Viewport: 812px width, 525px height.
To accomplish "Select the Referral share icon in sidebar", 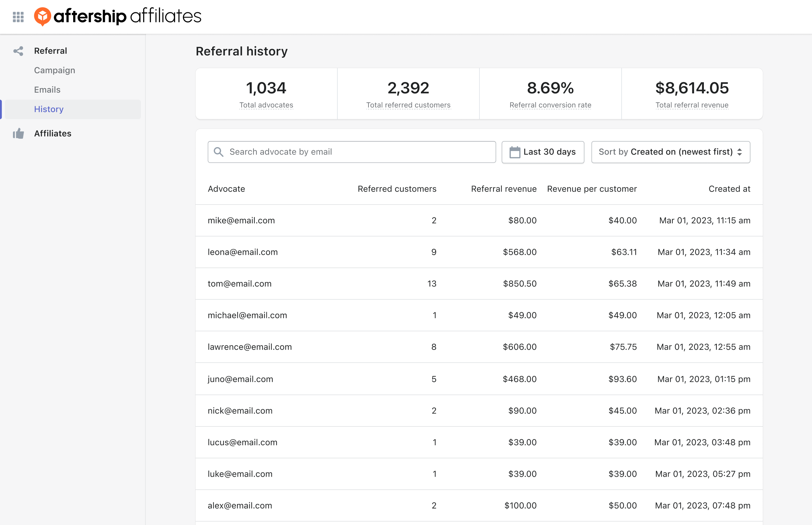I will pos(18,51).
